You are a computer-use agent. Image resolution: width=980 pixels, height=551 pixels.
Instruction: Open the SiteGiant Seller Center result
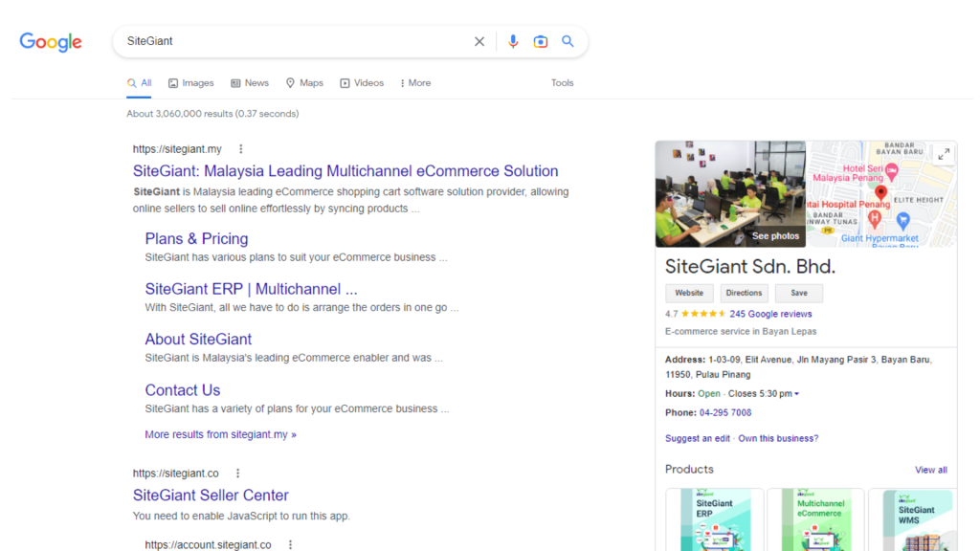(x=211, y=496)
